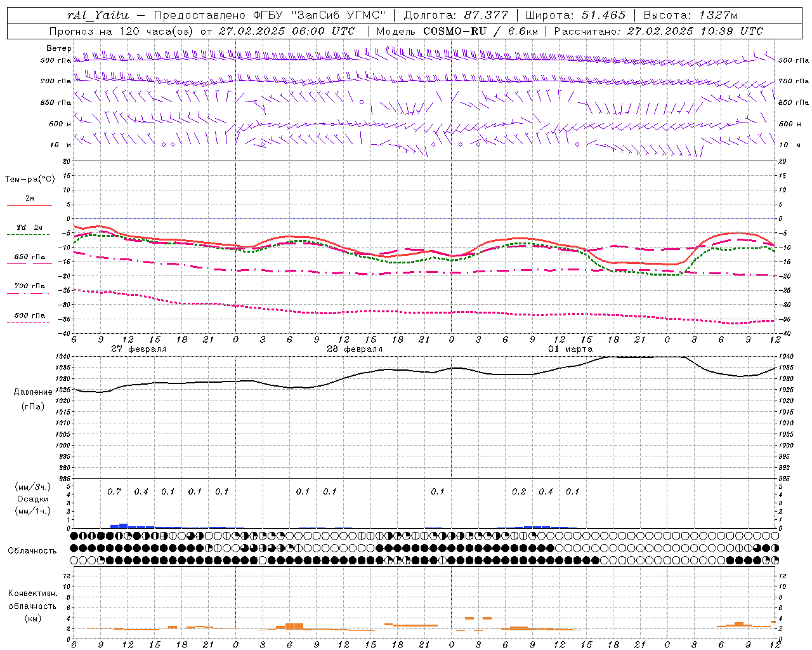The height and width of the screenshot is (650, 812).
Task: Click the (мм/1ч.) precipitation unit label
Action: (32, 511)
